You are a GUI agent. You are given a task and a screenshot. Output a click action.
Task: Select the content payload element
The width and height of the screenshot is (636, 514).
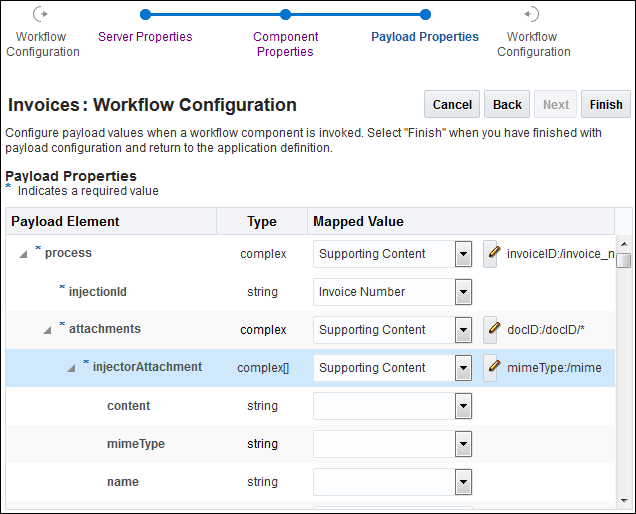click(x=129, y=406)
